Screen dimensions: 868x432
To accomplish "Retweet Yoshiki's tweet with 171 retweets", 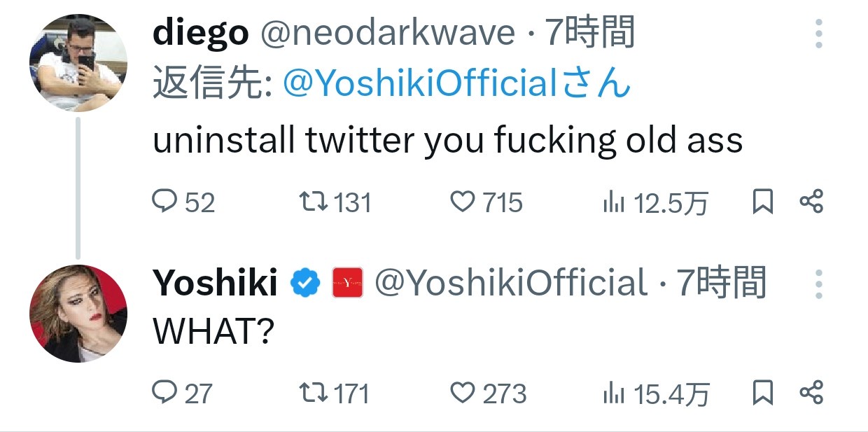I will 309,393.
